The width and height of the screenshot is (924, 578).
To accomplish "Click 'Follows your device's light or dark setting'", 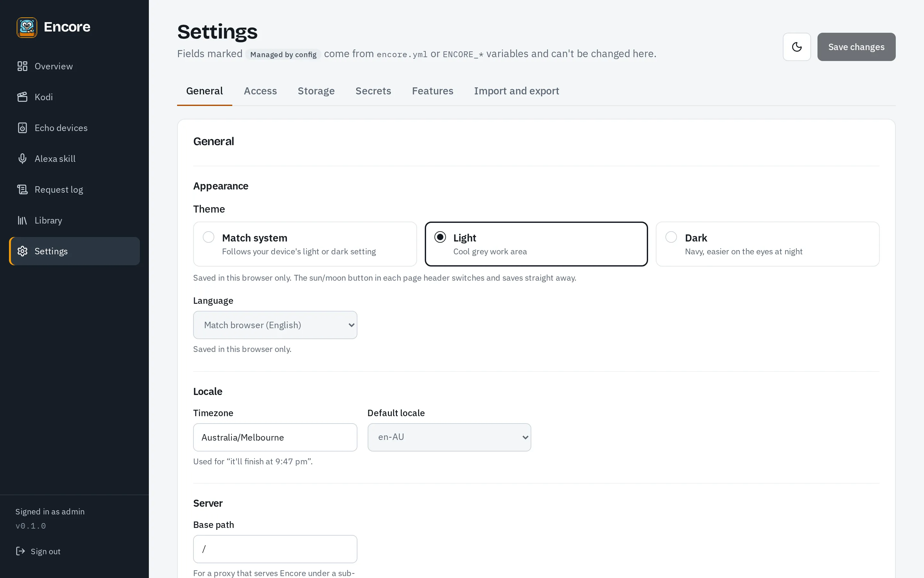I will pyautogui.click(x=299, y=251).
